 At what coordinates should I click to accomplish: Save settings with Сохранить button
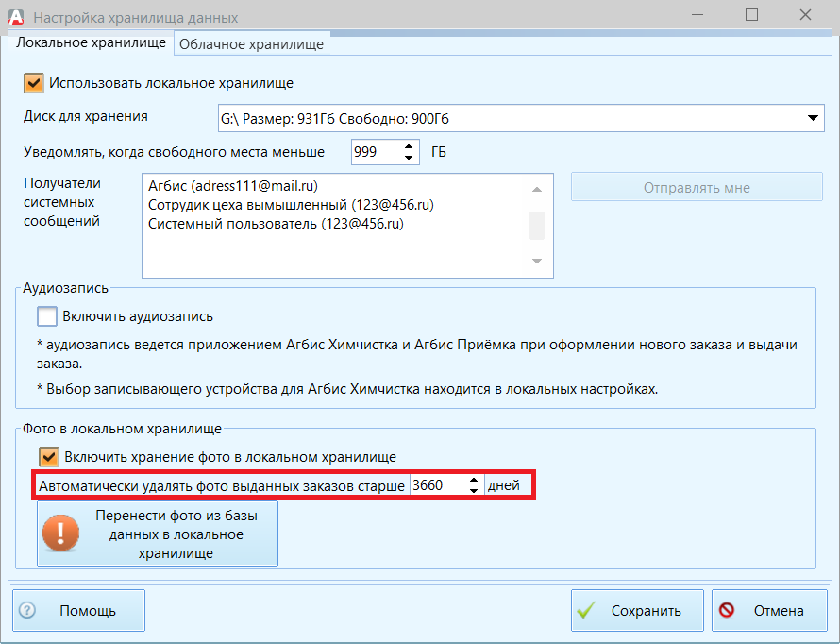point(637,610)
